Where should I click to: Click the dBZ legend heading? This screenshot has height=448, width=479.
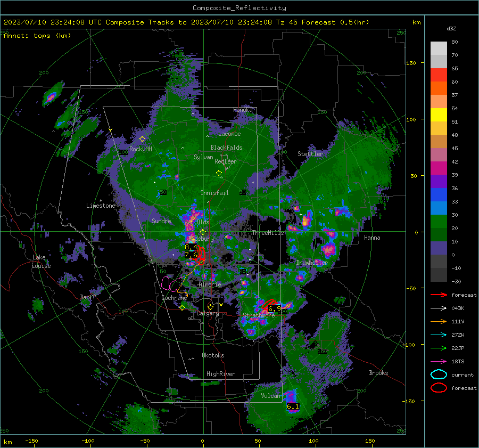coord(451,29)
